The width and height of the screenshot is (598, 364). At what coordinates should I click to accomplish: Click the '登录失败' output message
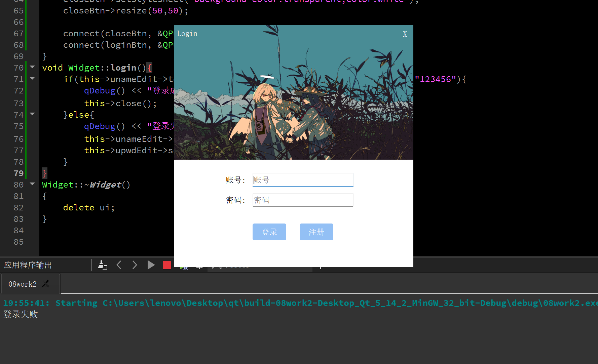pos(21,314)
